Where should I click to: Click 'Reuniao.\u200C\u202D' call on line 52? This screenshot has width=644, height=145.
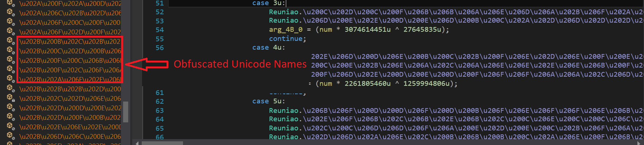pyautogui.click(x=456, y=12)
